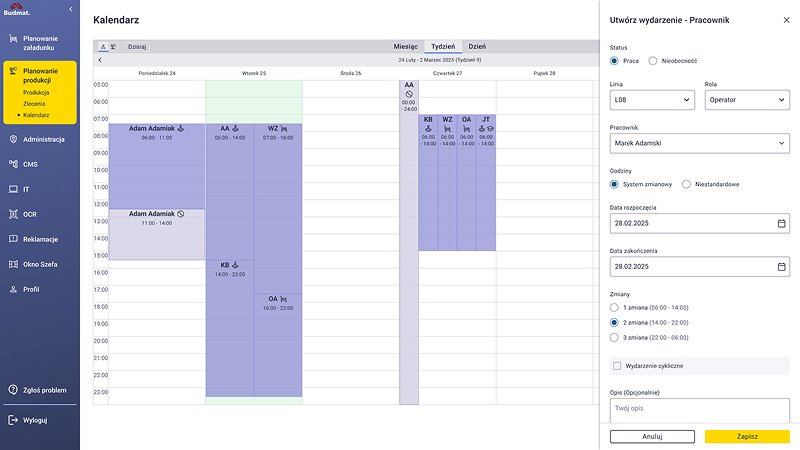
Task: Select Niestandardowe hours option
Action: [686, 184]
